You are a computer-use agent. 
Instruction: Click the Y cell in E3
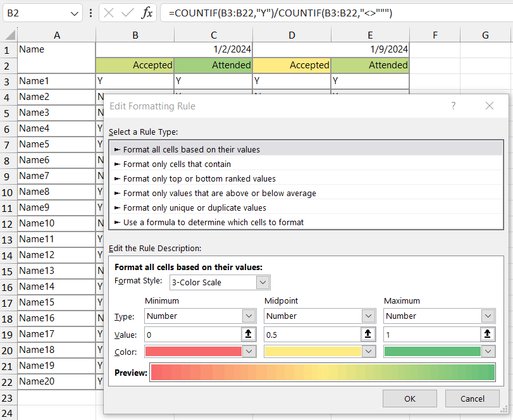coord(370,81)
